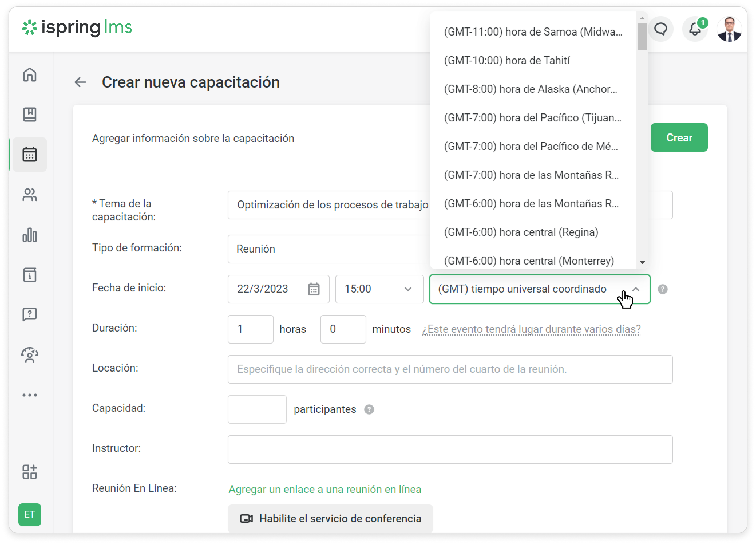
Task: Click the Reunión training type selector
Action: 328,249
